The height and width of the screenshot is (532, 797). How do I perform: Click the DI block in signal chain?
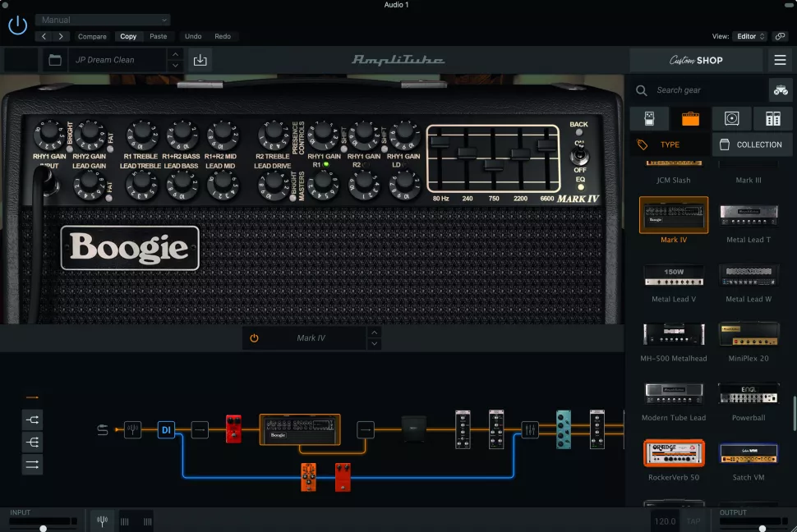pyautogui.click(x=166, y=429)
